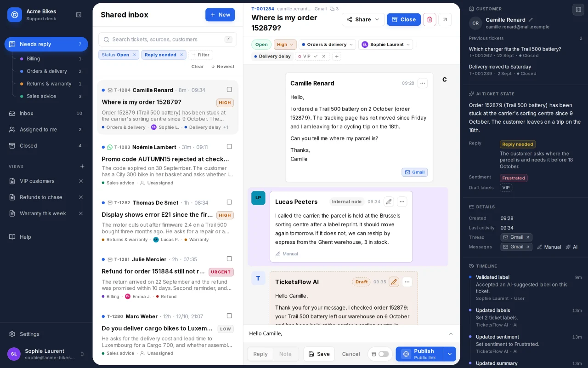
Task: Open more options on Camille Renard's message
Action: coord(423,83)
